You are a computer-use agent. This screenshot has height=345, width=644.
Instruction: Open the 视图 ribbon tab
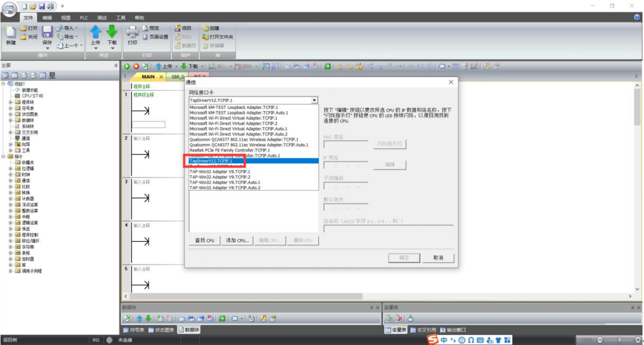point(66,18)
